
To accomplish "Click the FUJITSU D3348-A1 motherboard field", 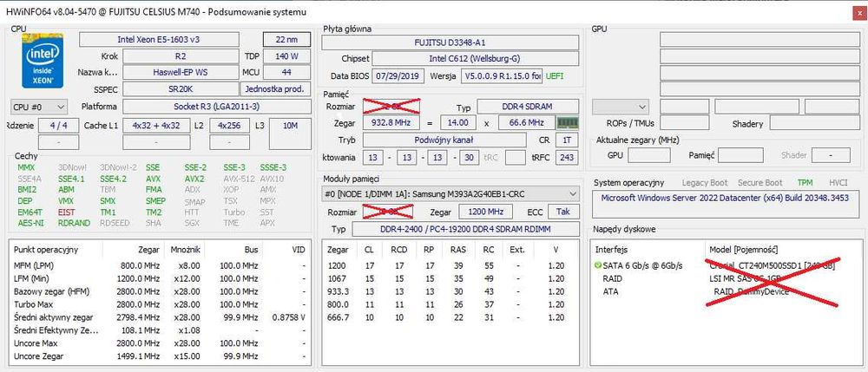I will (450, 42).
